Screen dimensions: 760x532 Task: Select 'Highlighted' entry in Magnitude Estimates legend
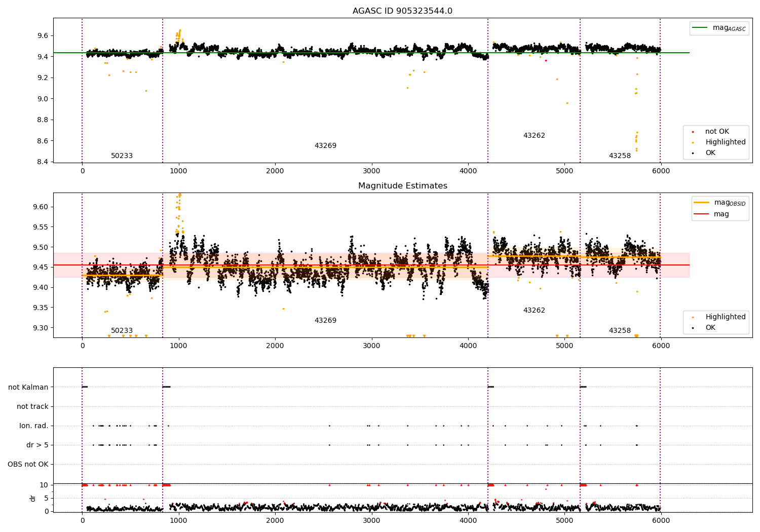pyautogui.click(x=726, y=317)
